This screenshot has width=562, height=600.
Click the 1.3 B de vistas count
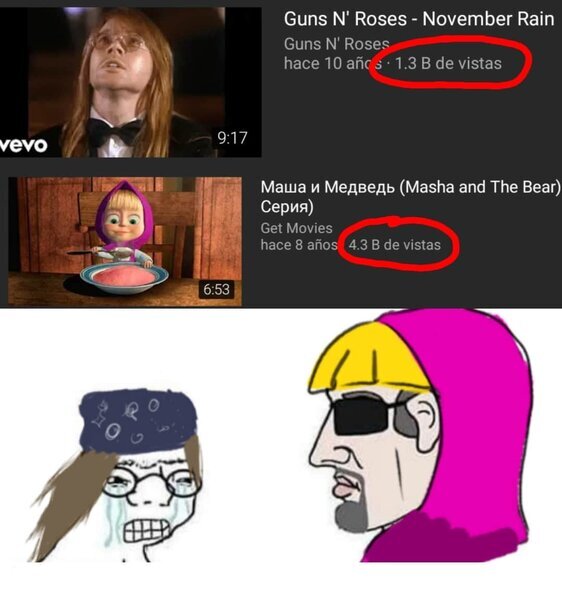coord(448,64)
